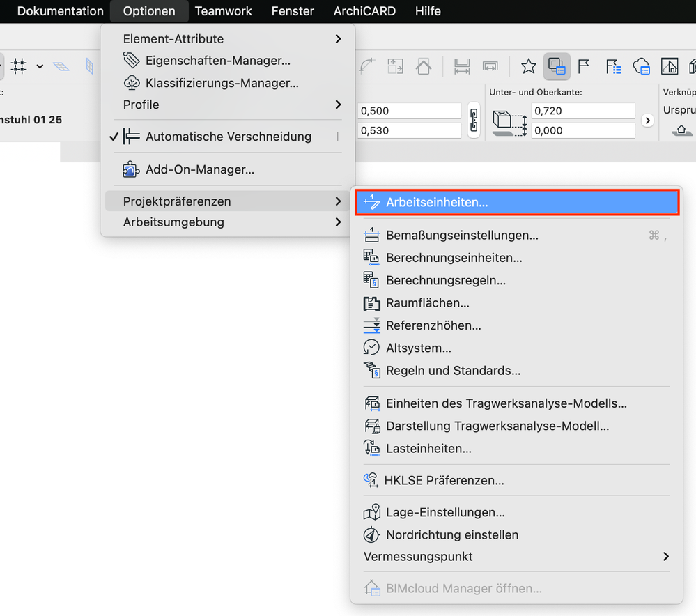Open the snap grid dropdown arrow
696x616 pixels.
click(x=40, y=67)
